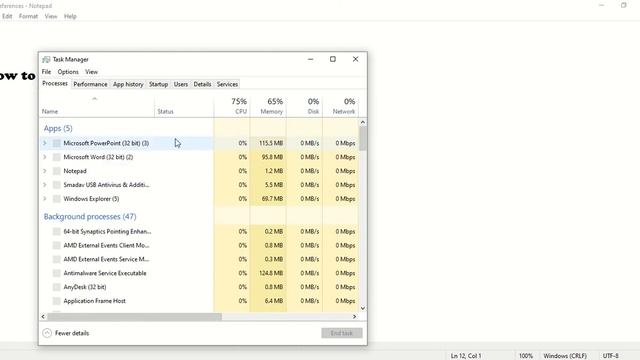Expand the Smadav USB Antivirus group
The width and height of the screenshot is (640, 360).
(45, 185)
